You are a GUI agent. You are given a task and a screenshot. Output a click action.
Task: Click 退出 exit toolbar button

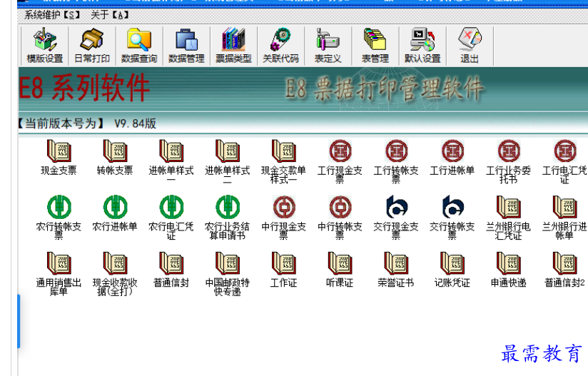(x=470, y=46)
